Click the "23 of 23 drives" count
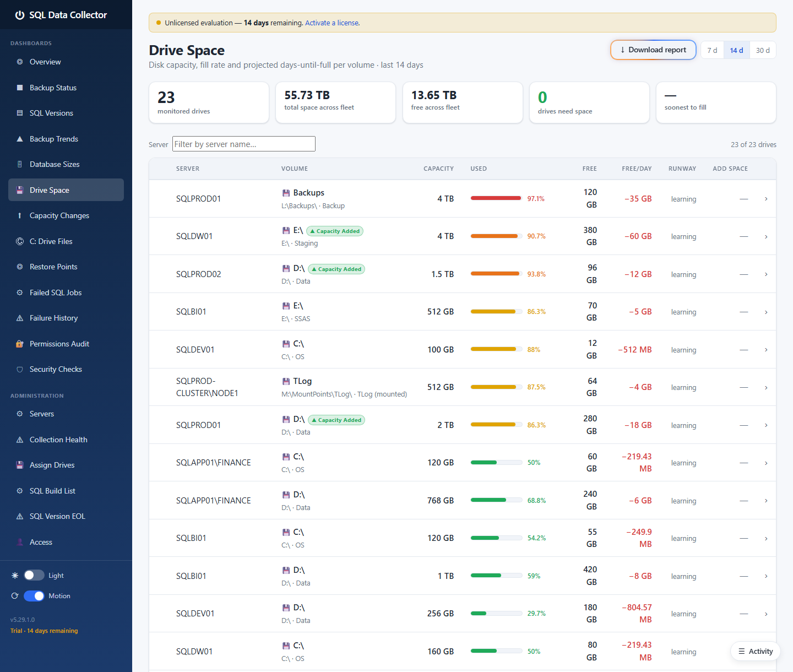Screen dimensions: 793x672 [x=753, y=144]
